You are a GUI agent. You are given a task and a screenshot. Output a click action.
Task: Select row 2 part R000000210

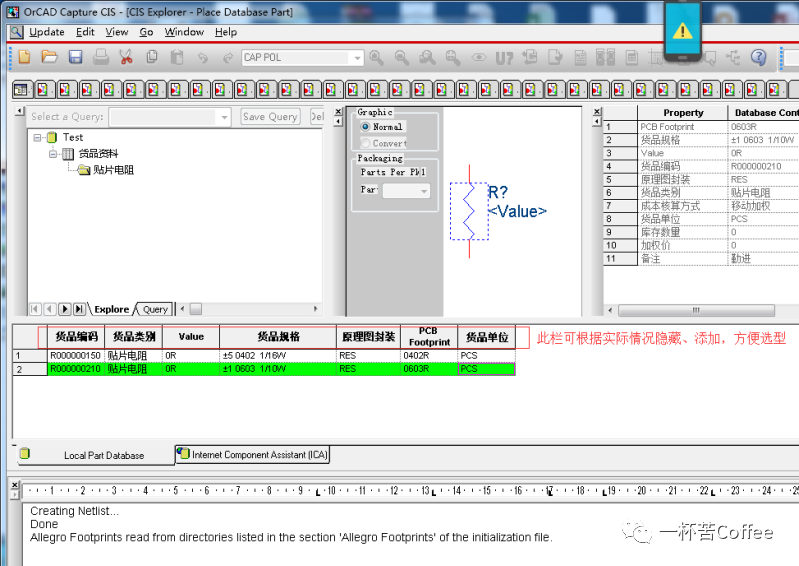(263, 368)
